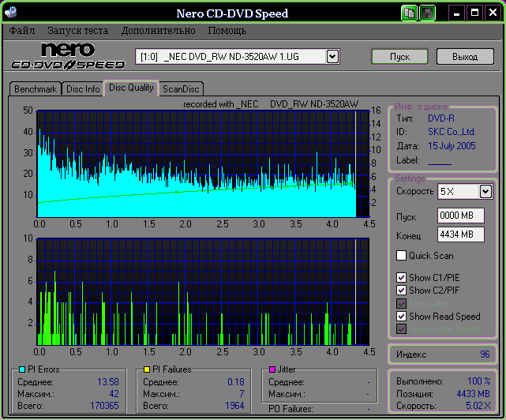The width and height of the screenshot is (506, 420).
Task: Open the Файл menu
Action: click(x=23, y=31)
